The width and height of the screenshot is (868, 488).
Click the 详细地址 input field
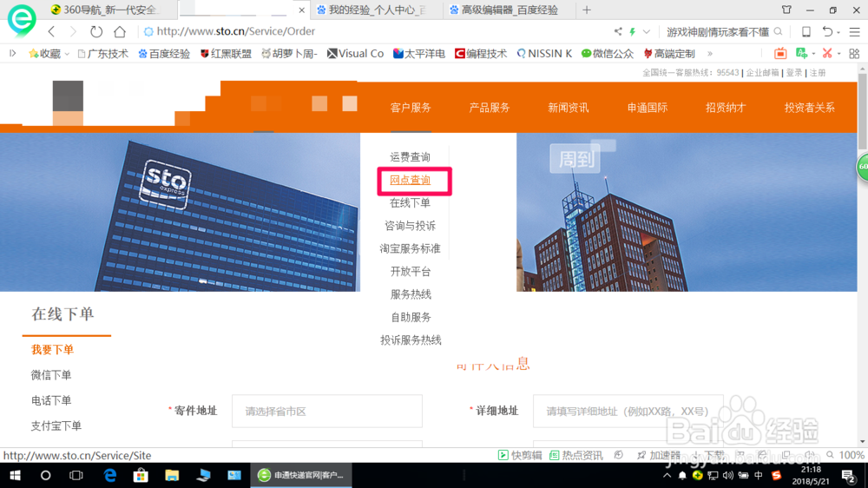coord(628,411)
